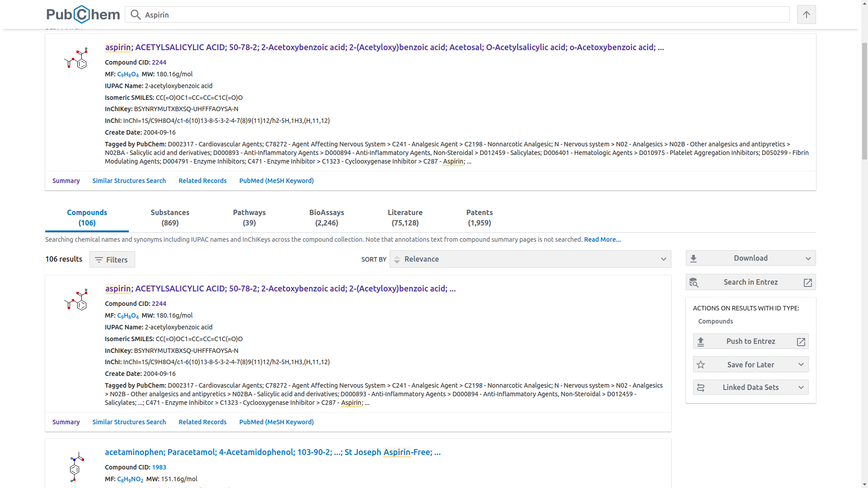This screenshot has width=868, height=488.
Task: Expand the Save for Later options chevron
Action: 801,364
